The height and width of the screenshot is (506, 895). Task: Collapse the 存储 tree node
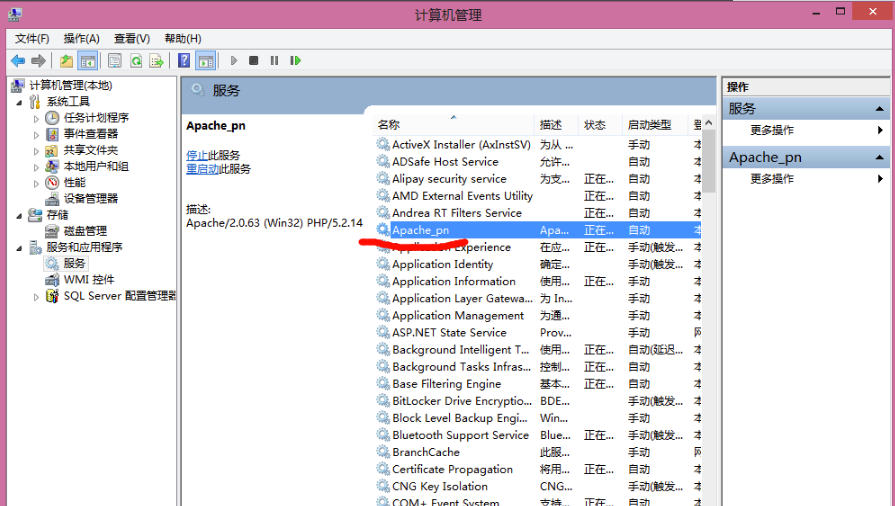[19, 216]
